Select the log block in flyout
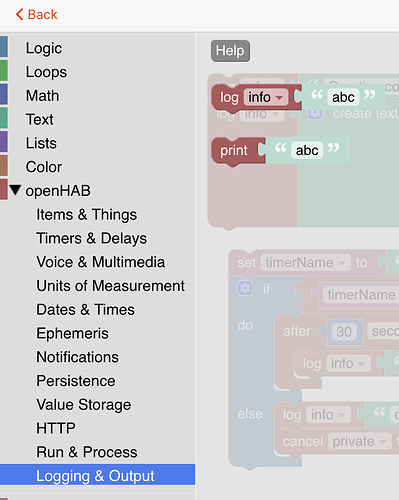 [229, 98]
